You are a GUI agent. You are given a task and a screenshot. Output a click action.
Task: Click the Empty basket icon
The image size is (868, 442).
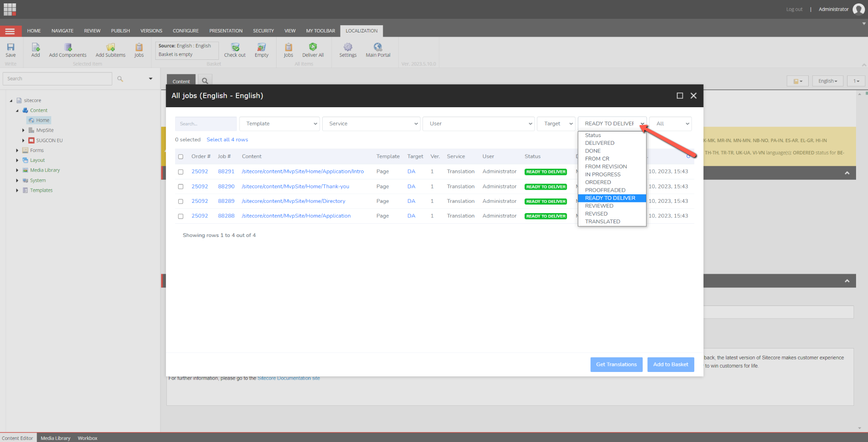tap(262, 50)
